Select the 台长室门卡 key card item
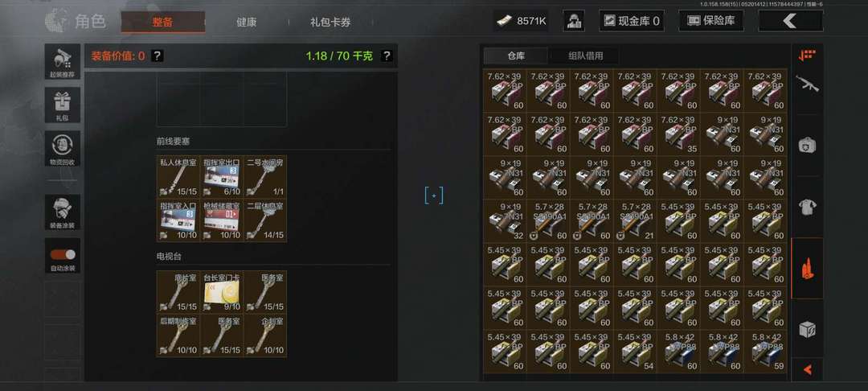868x391 pixels. pos(222,291)
